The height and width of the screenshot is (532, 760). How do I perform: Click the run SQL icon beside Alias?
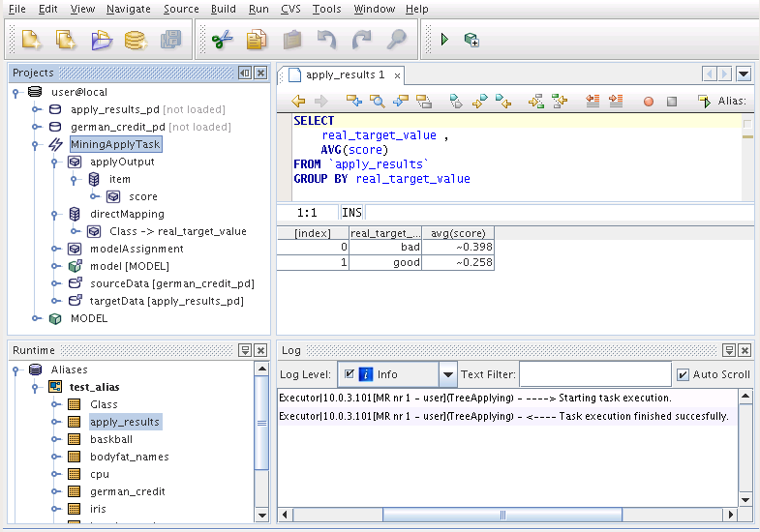pos(704,101)
